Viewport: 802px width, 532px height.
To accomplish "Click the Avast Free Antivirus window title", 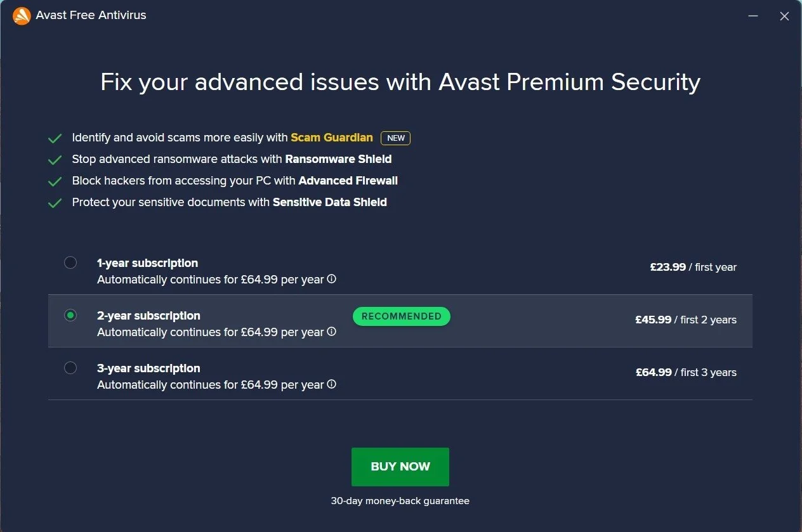I will (91, 15).
